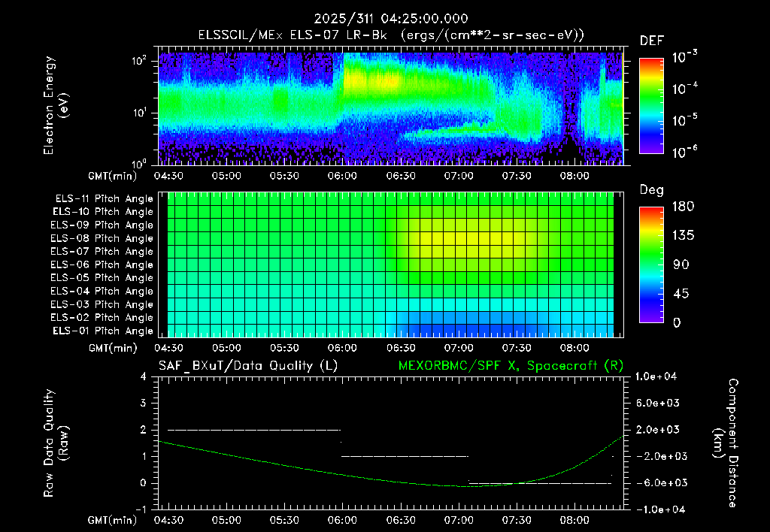
Task: Select the ELS-03 Pitch Angle row label
Action: coord(102,305)
